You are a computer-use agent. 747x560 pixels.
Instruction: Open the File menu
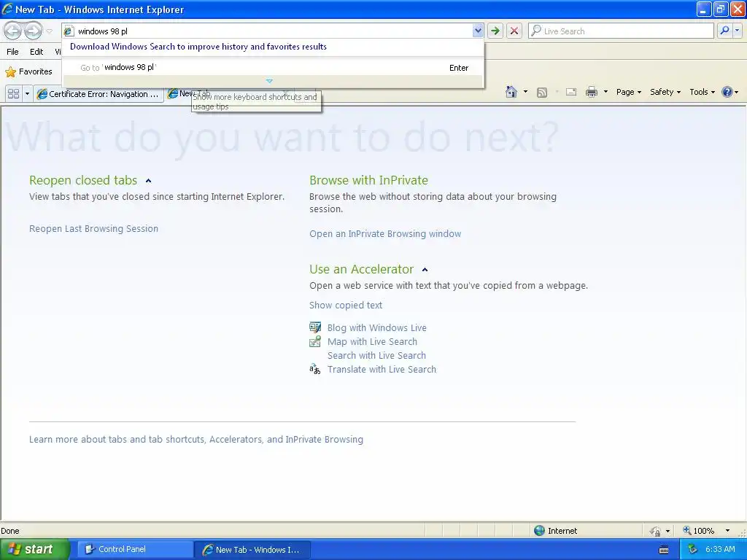click(13, 52)
